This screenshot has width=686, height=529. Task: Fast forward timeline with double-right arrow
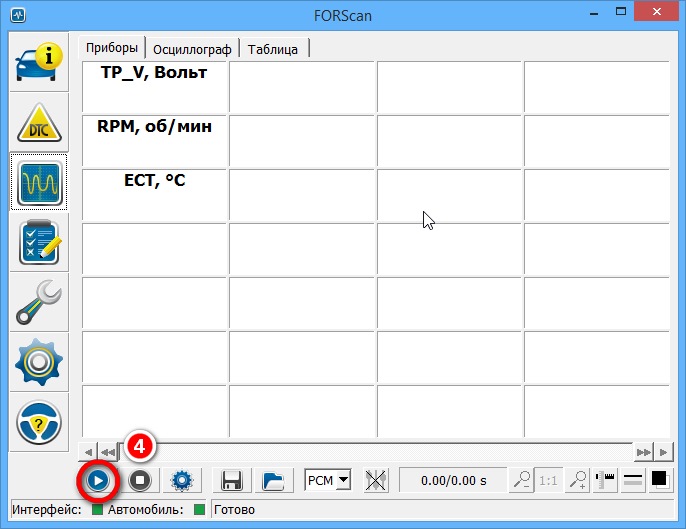pyautogui.click(x=644, y=452)
